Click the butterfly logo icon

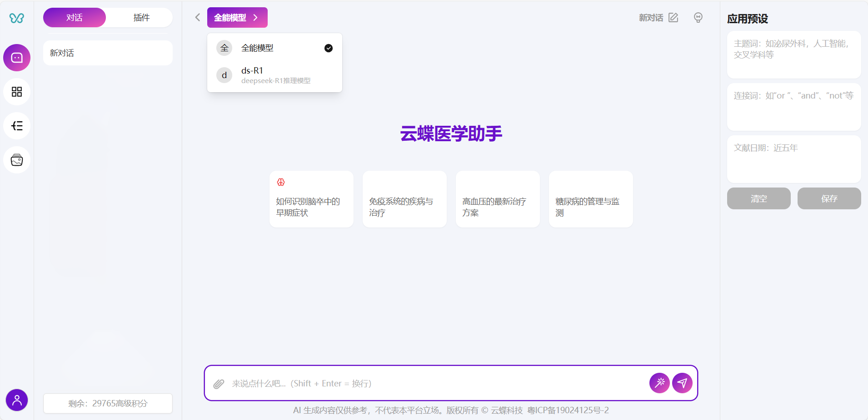coord(17,18)
